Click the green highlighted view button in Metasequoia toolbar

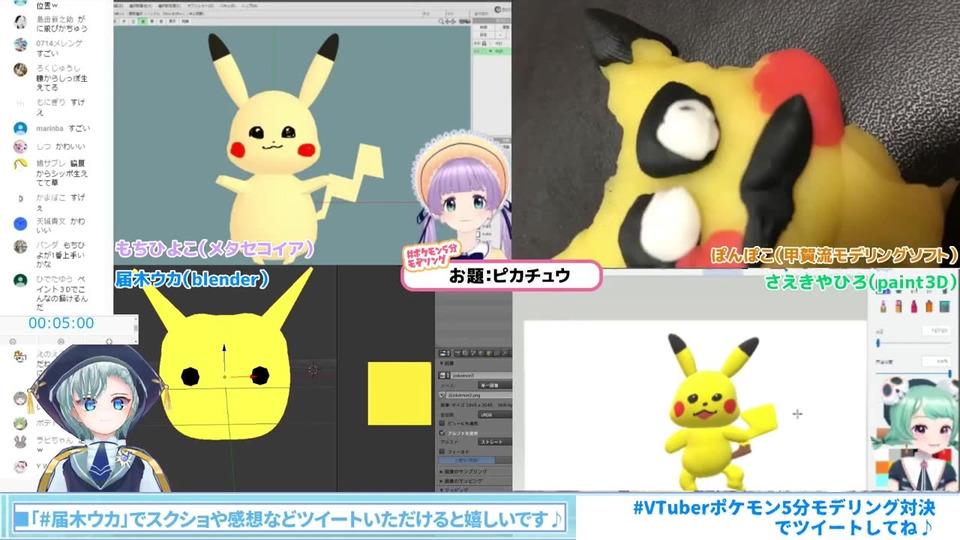pyautogui.click(x=143, y=21)
